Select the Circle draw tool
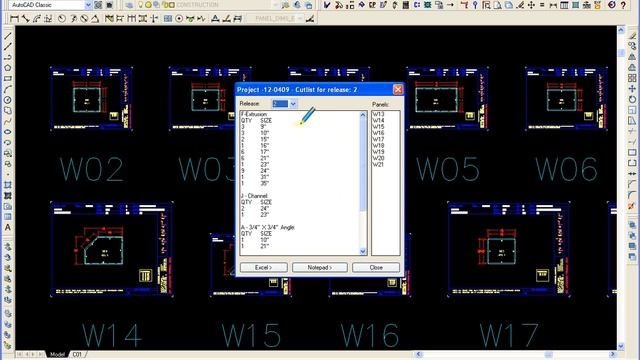The image size is (640, 360). (x=7, y=100)
